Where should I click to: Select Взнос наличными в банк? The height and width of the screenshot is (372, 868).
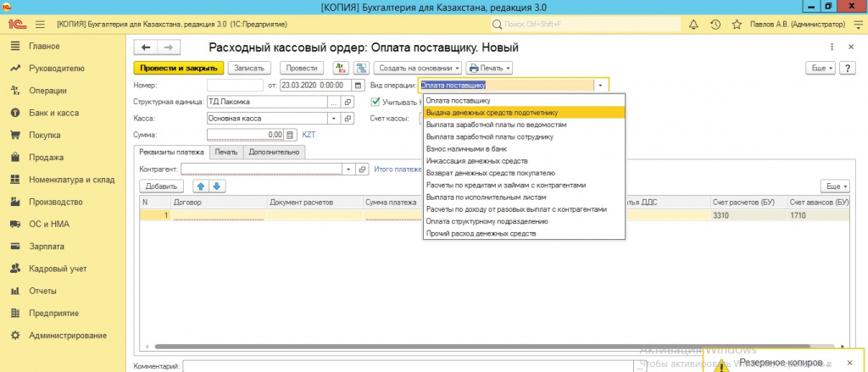(x=524, y=149)
